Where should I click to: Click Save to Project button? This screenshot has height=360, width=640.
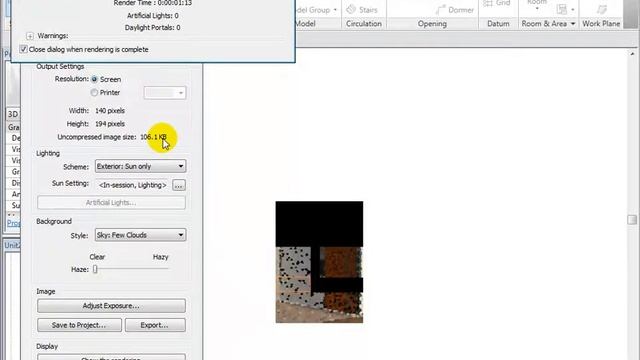pyautogui.click(x=79, y=325)
